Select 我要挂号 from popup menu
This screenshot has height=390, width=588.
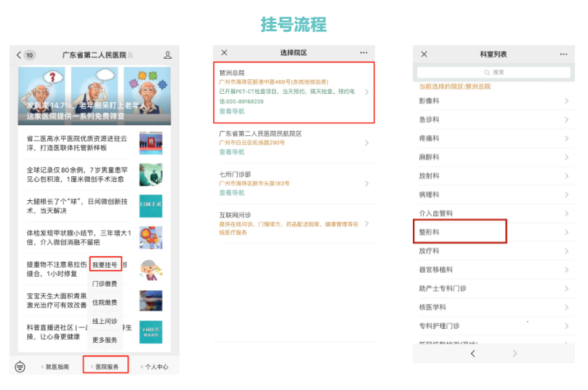pyautogui.click(x=105, y=265)
